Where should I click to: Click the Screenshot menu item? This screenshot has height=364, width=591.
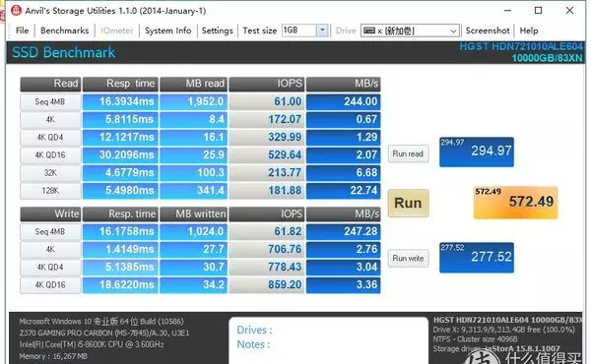[488, 30]
